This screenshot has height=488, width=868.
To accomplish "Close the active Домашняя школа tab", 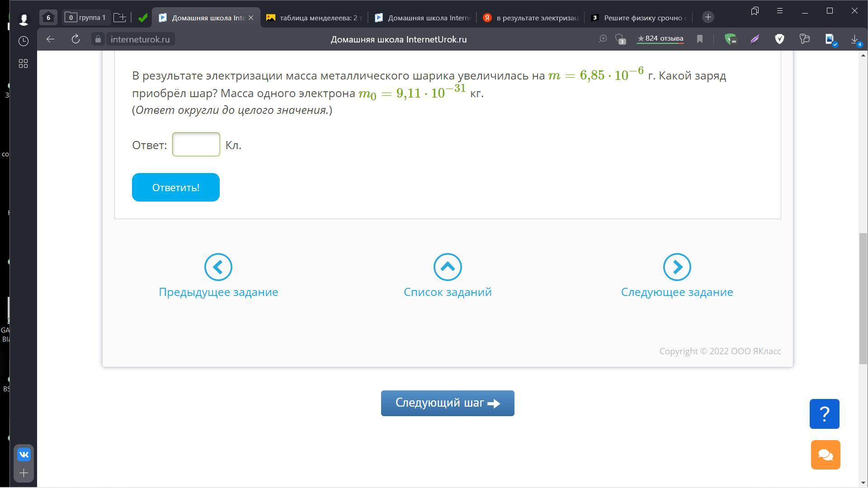I will [251, 18].
